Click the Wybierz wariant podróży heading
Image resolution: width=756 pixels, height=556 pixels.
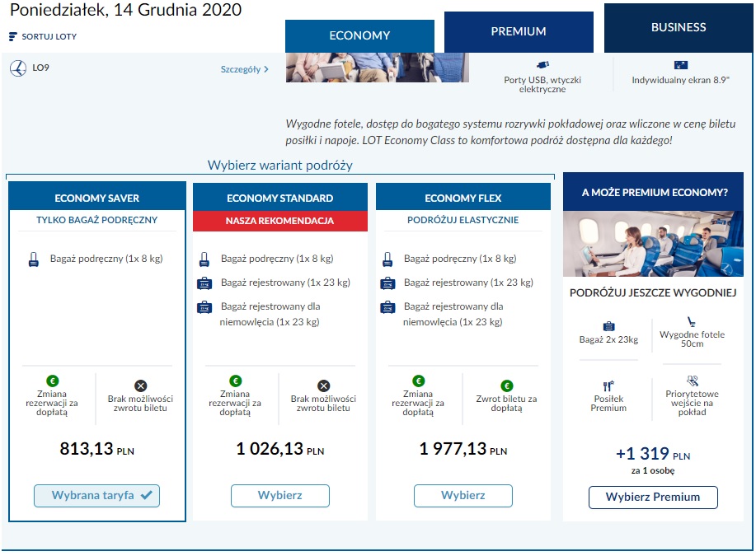280,166
